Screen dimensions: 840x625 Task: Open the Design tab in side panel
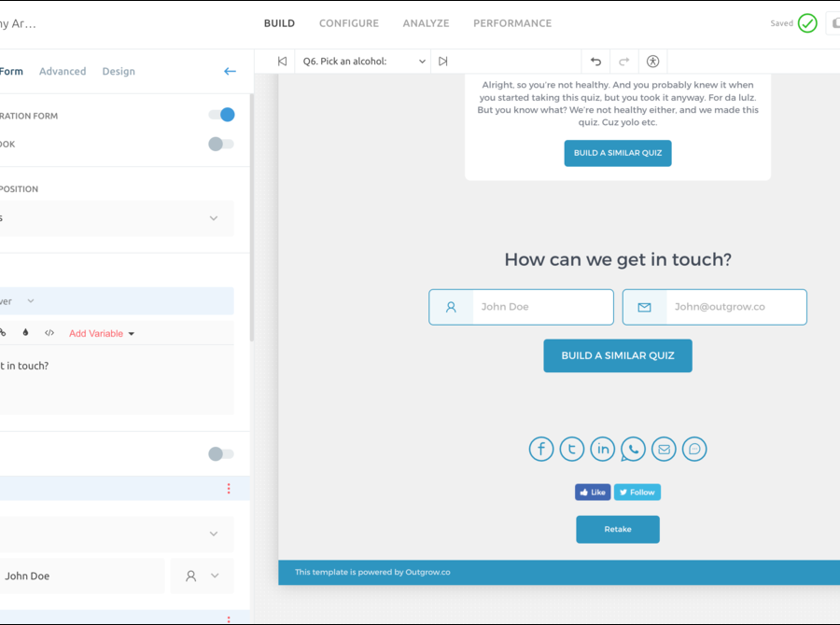[x=119, y=71]
